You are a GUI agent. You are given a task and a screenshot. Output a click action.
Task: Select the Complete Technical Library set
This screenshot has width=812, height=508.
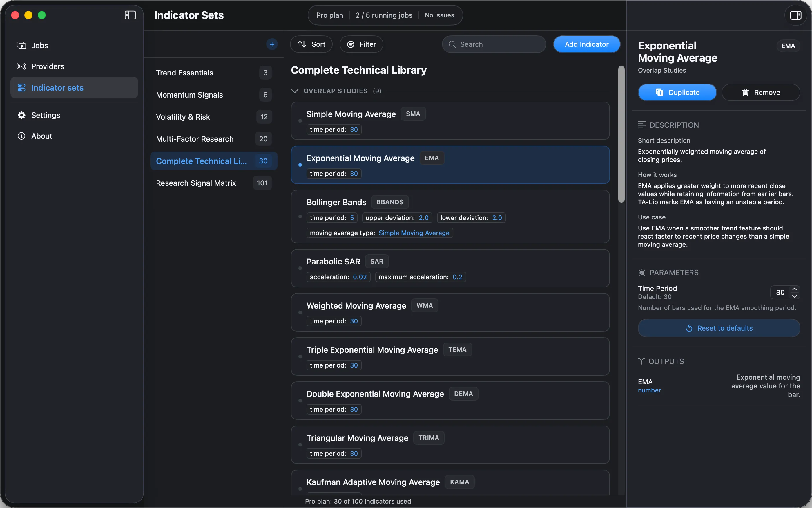pyautogui.click(x=214, y=161)
